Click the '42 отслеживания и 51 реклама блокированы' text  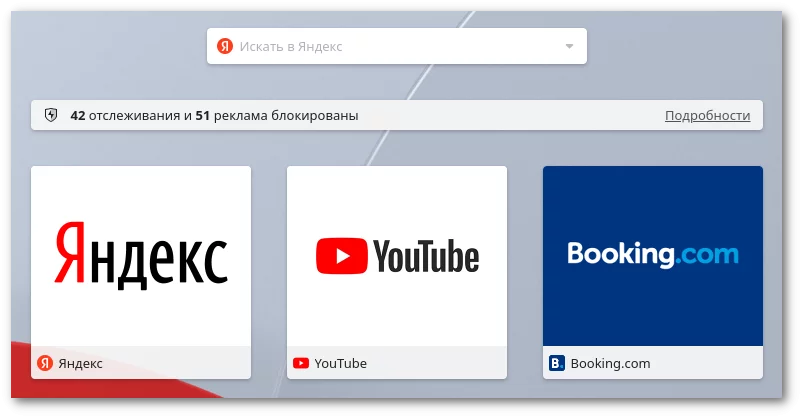[214, 115]
